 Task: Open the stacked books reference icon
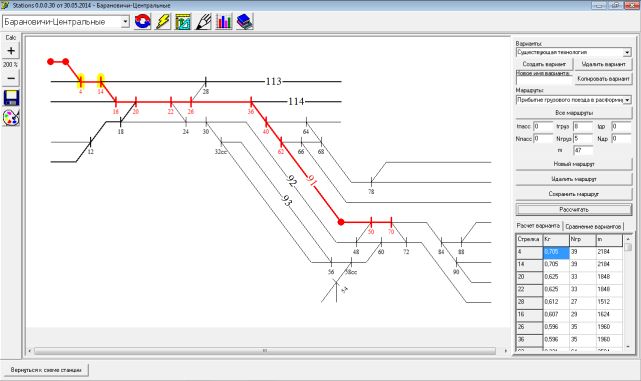point(244,22)
